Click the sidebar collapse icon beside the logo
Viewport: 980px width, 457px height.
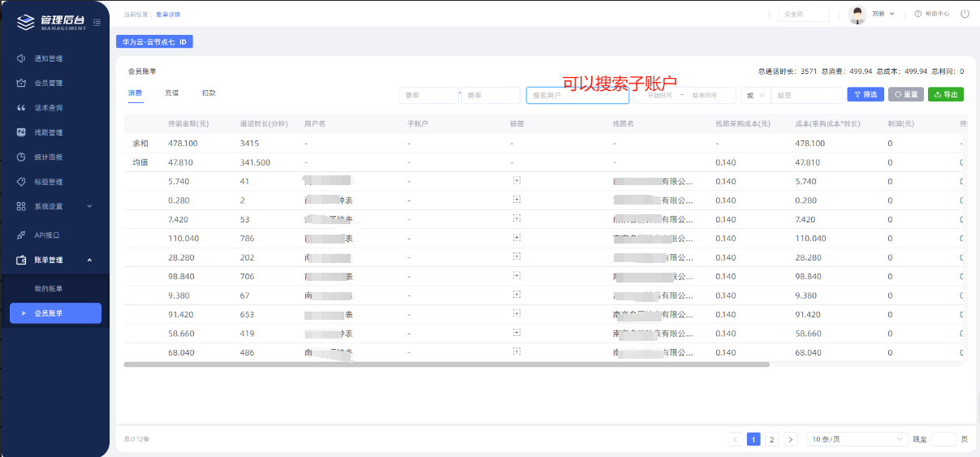97,22
